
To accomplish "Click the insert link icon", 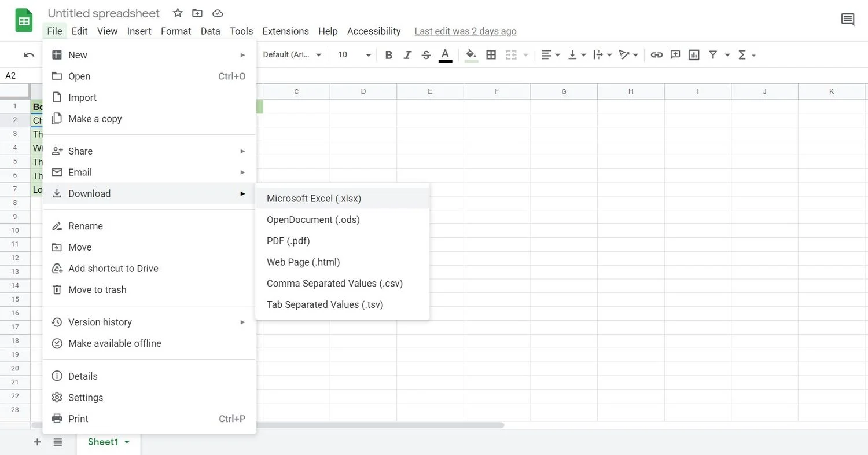I will 656,55.
